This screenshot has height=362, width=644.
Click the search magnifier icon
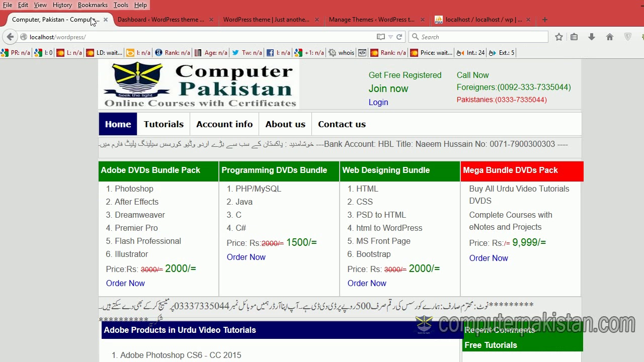(416, 37)
